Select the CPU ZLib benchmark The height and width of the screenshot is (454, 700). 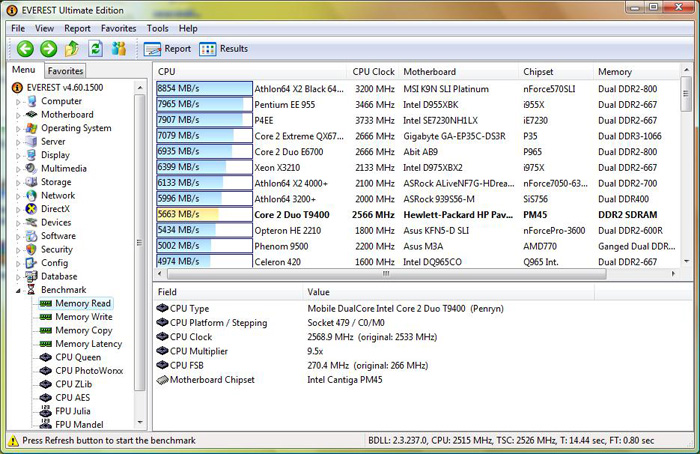[73, 384]
